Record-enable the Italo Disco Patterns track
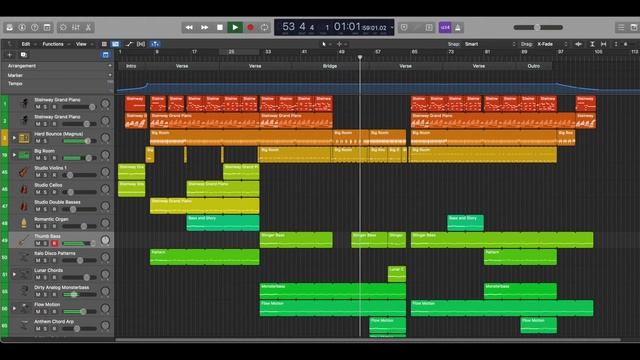Screen dimensions: 640x360 [54, 260]
